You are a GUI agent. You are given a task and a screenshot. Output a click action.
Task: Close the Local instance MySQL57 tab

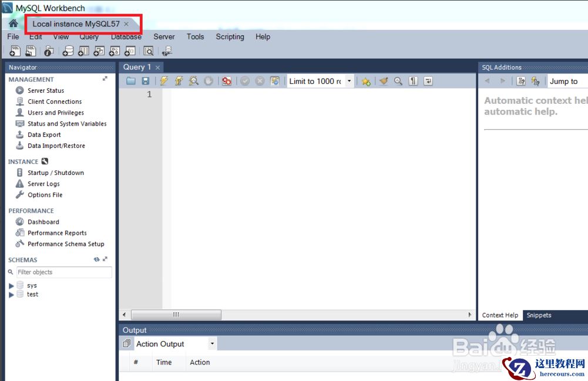126,23
